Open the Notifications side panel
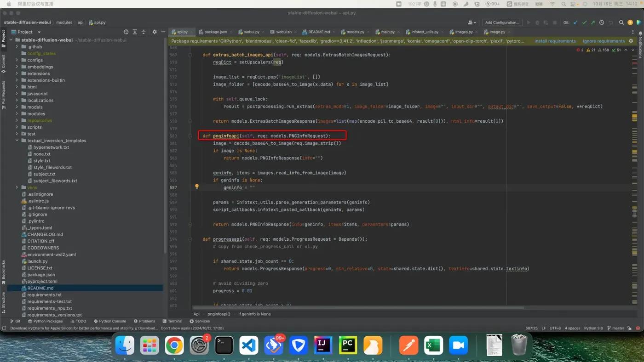 640,45
